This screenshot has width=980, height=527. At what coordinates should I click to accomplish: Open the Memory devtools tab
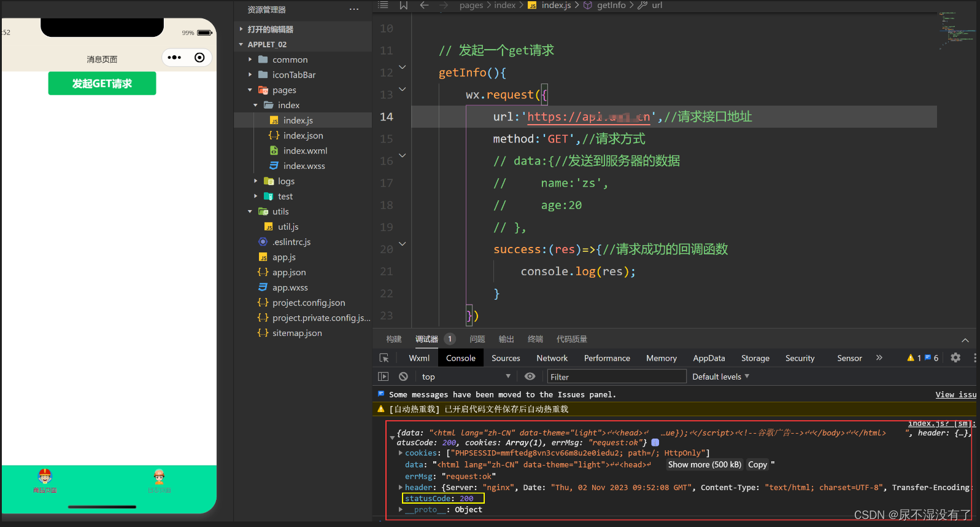coord(662,358)
